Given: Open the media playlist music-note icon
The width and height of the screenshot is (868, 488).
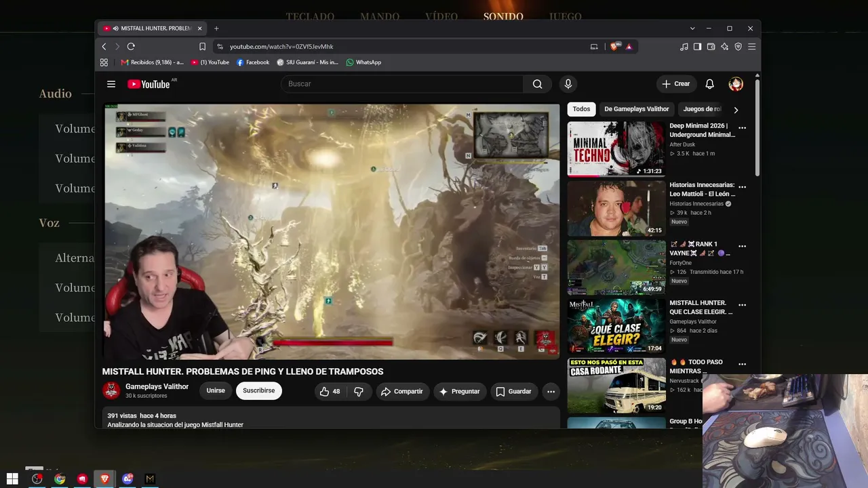Looking at the screenshot, I should [x=684, y=47].
